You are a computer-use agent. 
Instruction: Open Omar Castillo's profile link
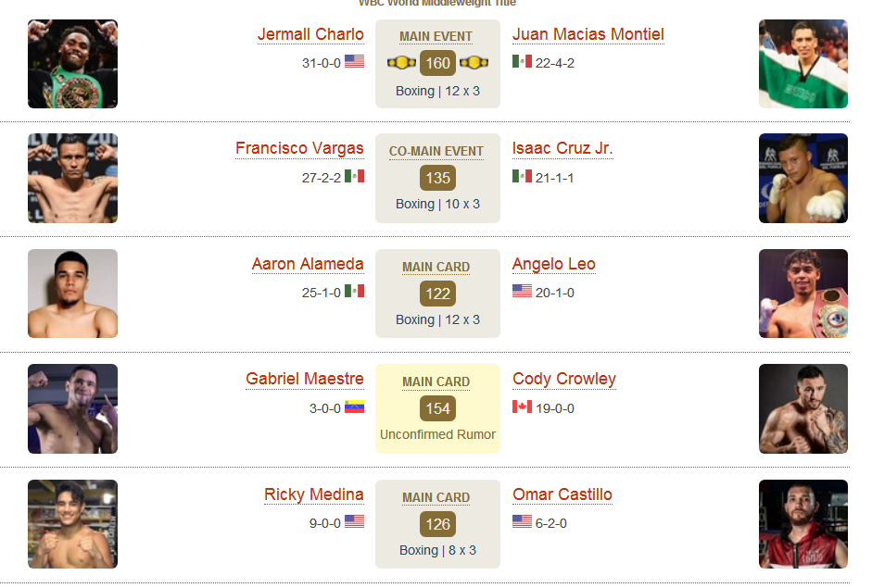562,494
